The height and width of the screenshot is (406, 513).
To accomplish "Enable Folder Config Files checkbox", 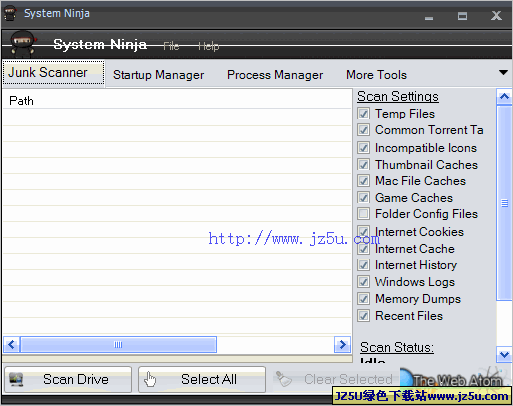I will tap(363, 214).
